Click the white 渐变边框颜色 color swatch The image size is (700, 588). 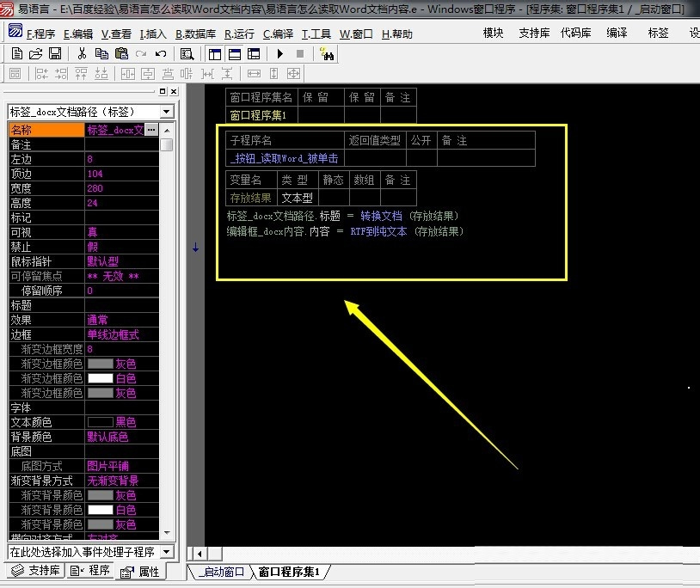click(100, 378)
